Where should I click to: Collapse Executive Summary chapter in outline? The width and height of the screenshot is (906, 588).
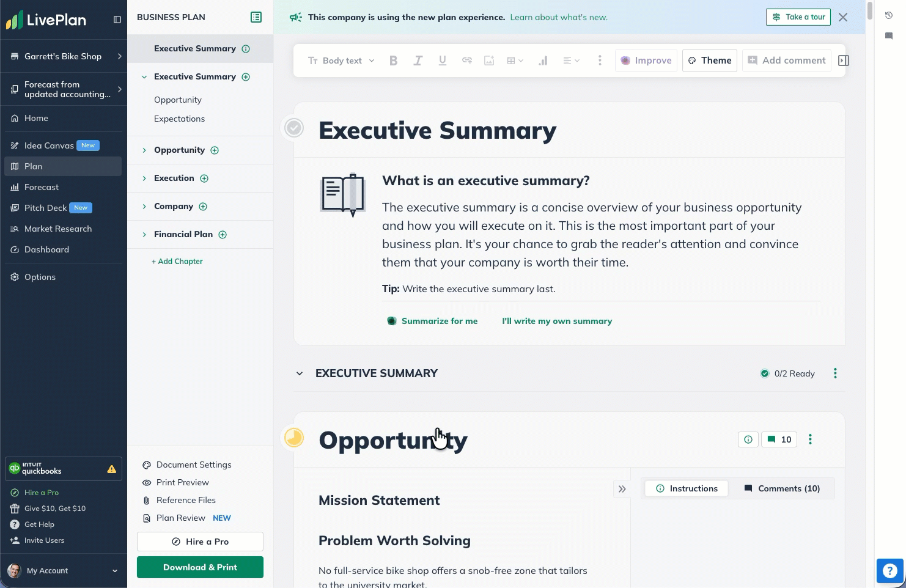tap(144, 77)
